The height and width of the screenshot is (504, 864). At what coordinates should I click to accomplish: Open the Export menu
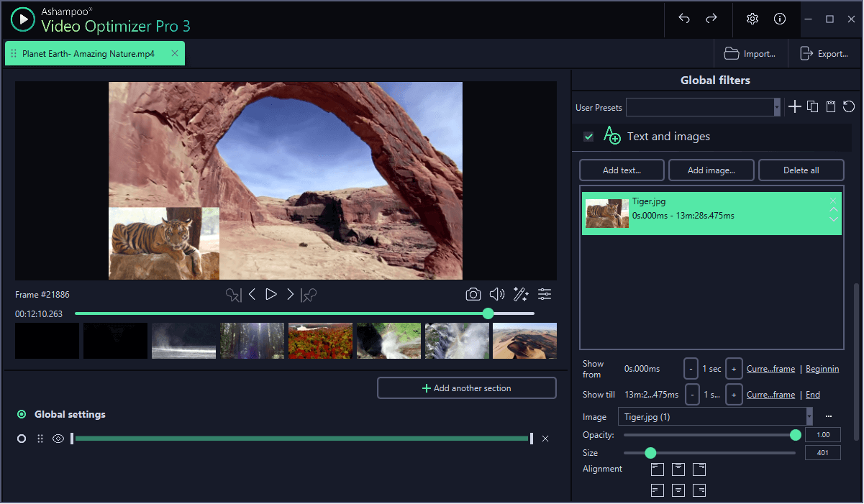pyautogui.click(x=824, y=53)
